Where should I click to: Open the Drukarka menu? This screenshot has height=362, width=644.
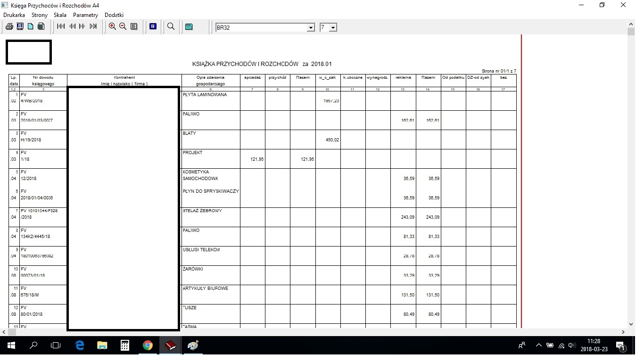(x=14, y=15)
